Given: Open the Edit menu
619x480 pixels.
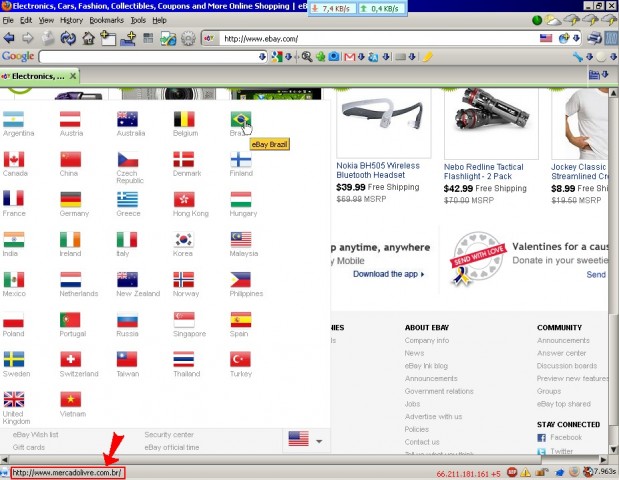Looking at the screenshot, I should pyautogui.click(x=26, y=20).
